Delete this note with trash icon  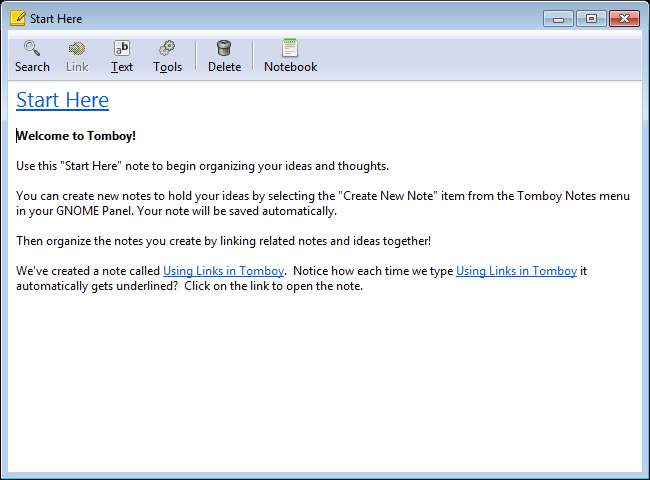point(224,57)
